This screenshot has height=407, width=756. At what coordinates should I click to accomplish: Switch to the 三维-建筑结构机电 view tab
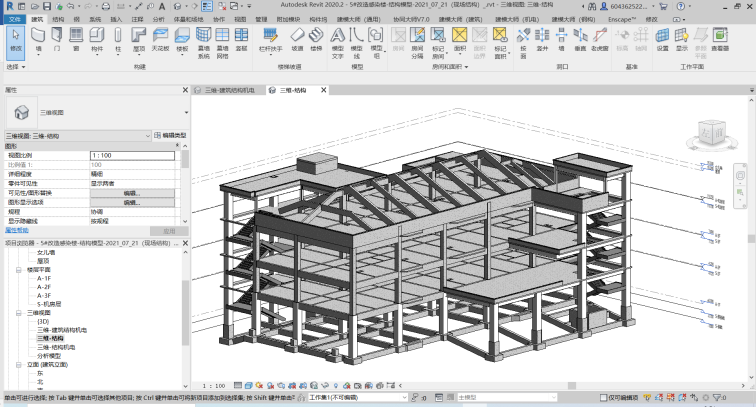230,90
